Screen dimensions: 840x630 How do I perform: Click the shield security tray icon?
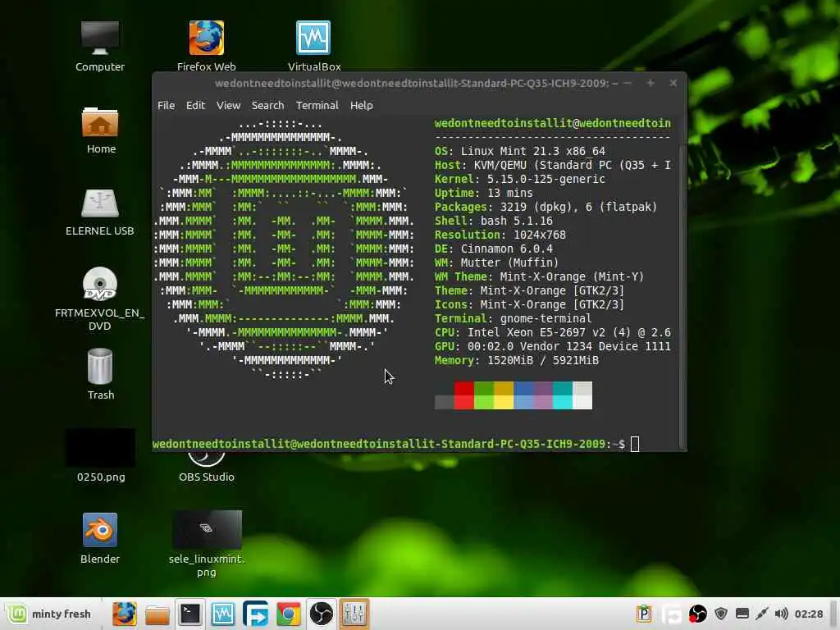[x=721, y=614]
